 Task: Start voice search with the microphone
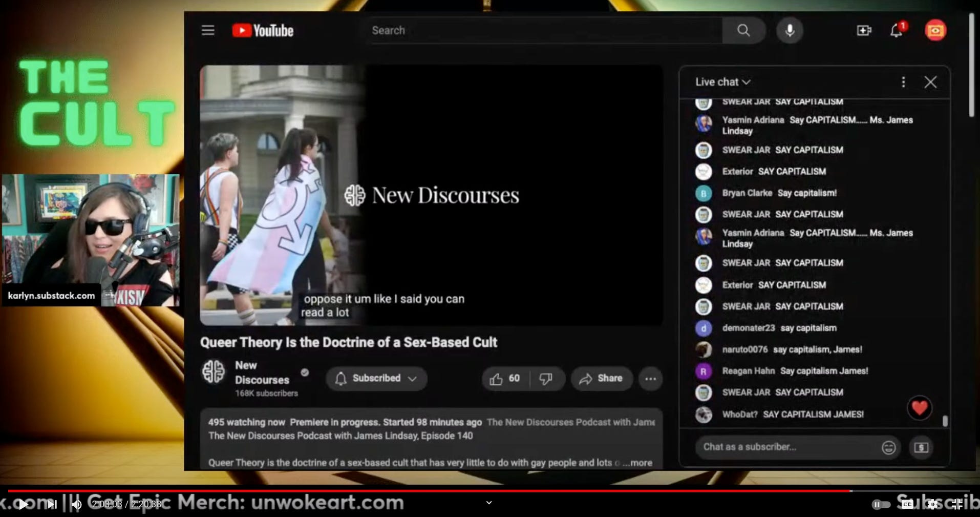click(x=790, y=31)
